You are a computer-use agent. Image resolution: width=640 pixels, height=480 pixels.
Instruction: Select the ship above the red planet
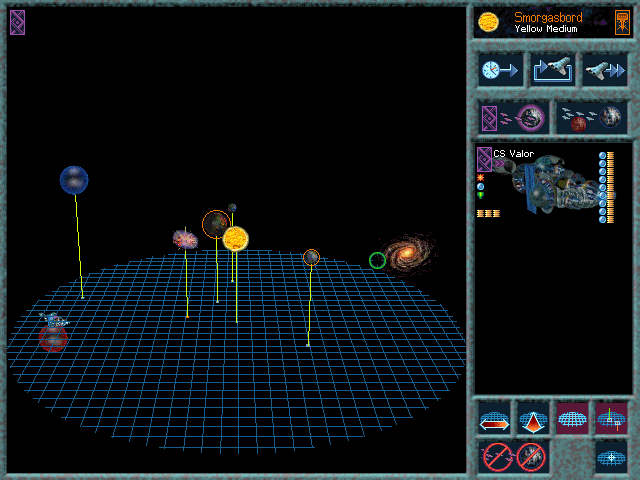[54, 320]
